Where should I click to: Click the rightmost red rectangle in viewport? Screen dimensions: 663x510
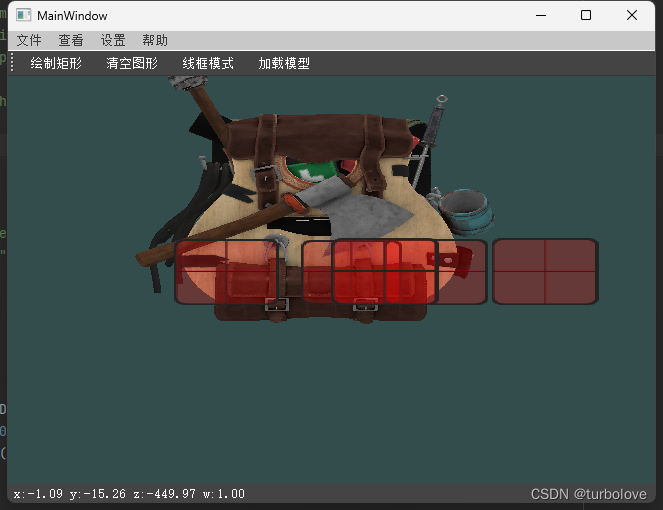(545, 271)
